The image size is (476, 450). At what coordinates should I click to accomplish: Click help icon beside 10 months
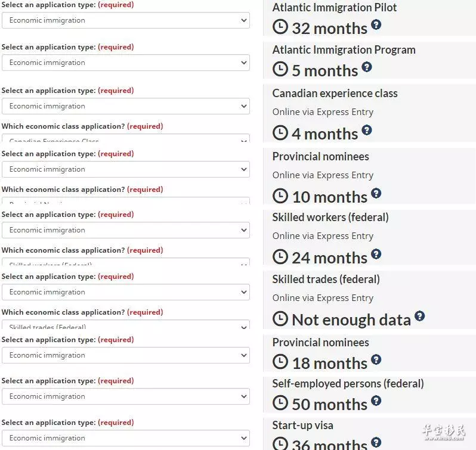tap(376, 193)
